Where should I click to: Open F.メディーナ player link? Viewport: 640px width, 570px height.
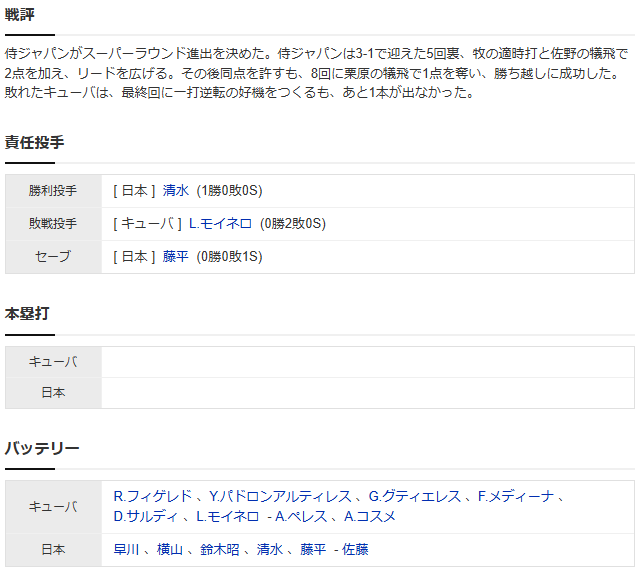pyautogui.click(x=516, y=497)
